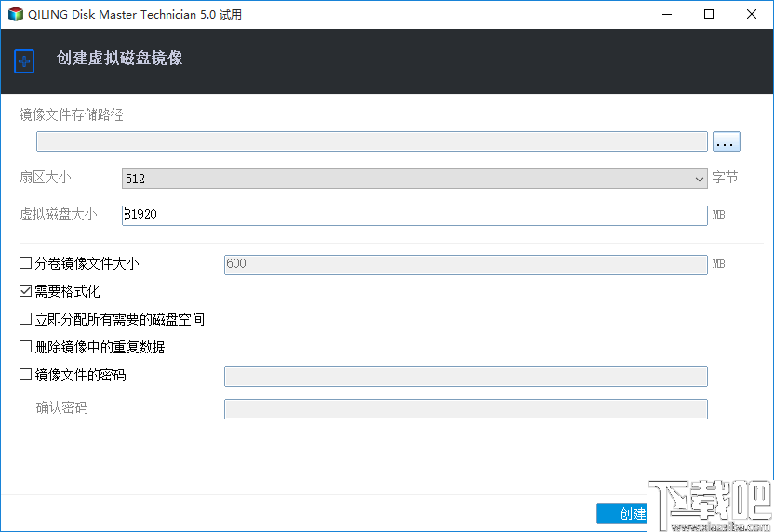Click the blue plus icon in header

pos(24,61)
